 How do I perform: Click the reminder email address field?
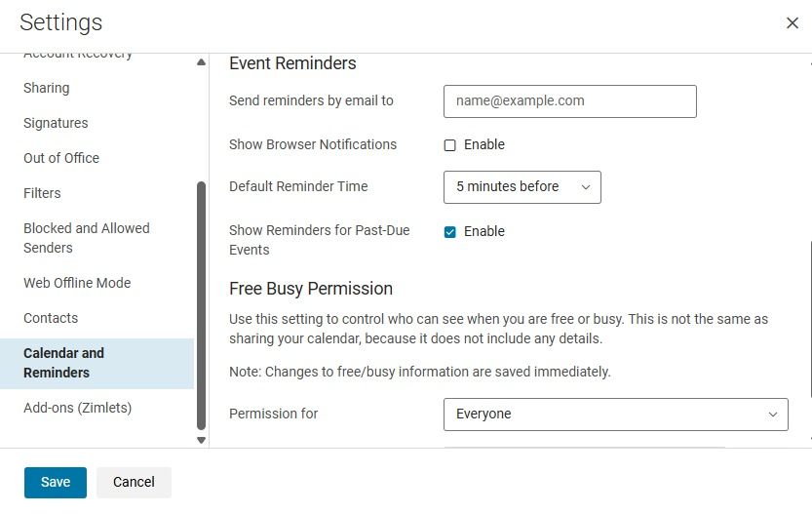(x=569, y=101)
